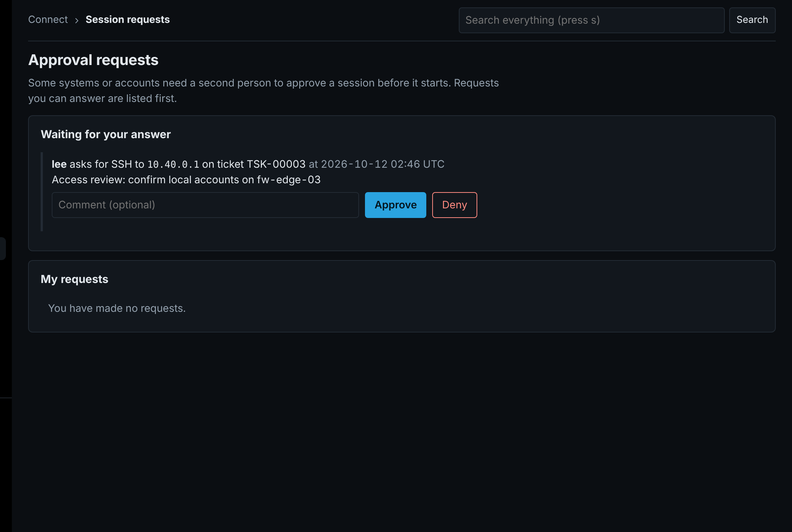Click the Comment (optional) field
Image resolution: width=792 pixels, height=532 pixels.
pyautogui.click(x=205, y=205)
